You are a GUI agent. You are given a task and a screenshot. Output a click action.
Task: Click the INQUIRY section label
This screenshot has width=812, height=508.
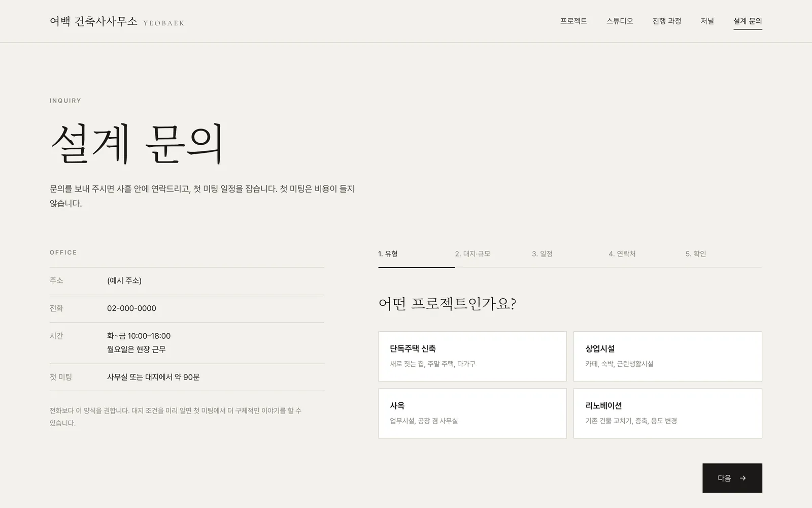click(65, 101)
